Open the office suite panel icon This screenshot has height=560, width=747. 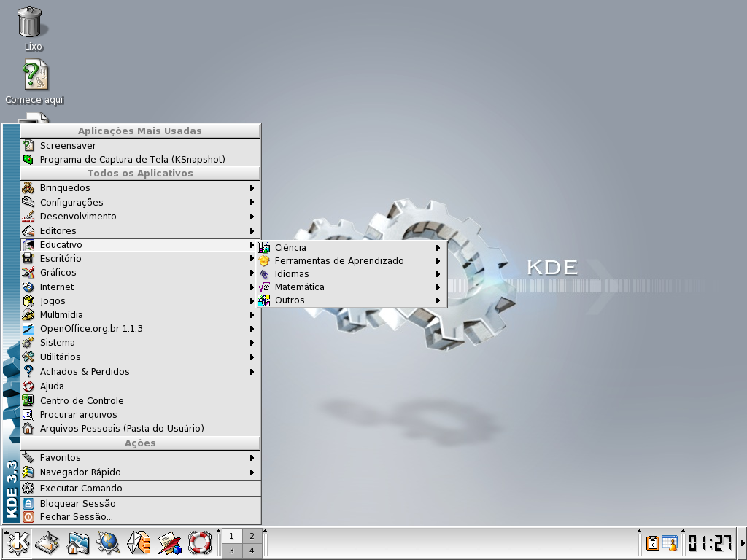pos(169,542)
